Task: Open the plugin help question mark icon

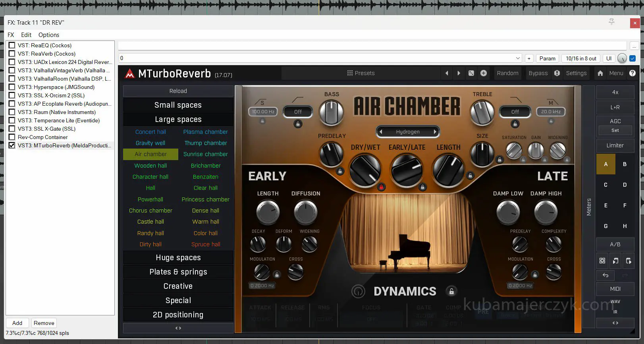Action: [x=632, y=73]
